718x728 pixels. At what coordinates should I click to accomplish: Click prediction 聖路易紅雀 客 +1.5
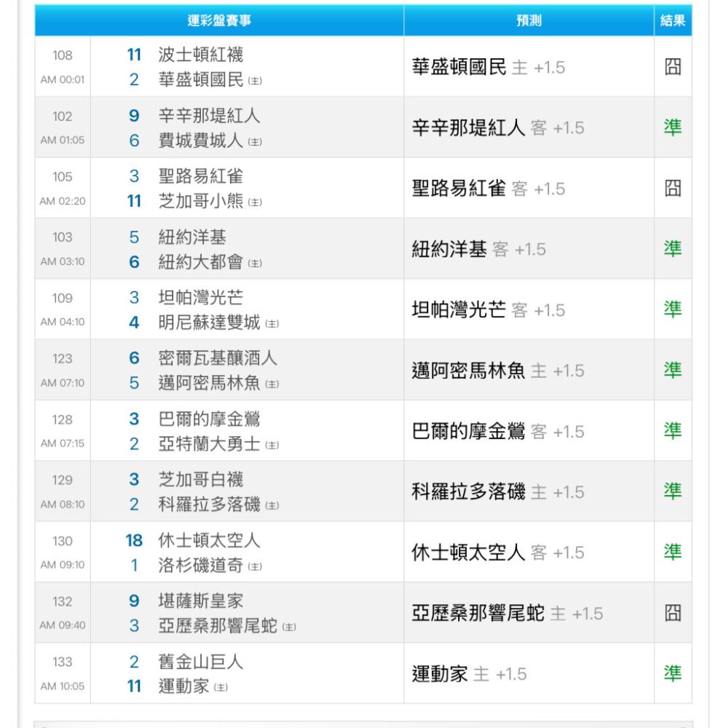489,189
